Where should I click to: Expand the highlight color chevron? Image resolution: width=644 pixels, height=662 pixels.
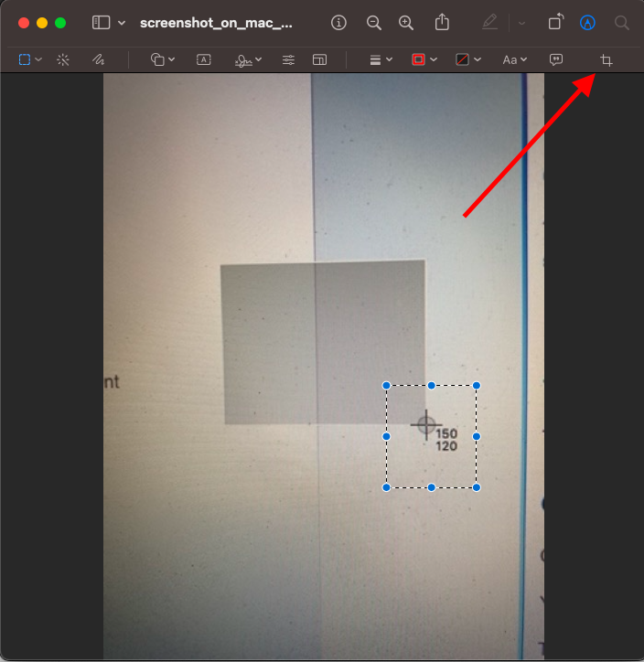click(522, 23)
